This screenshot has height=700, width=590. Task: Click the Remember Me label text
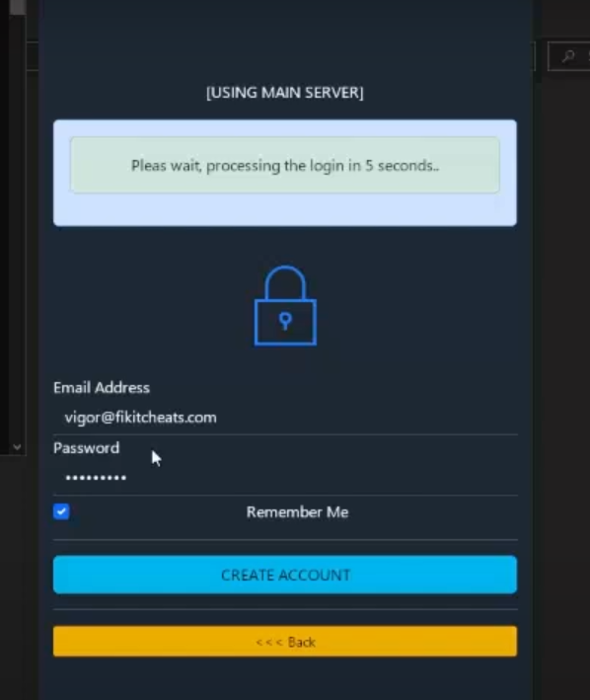tap(297, 512)
